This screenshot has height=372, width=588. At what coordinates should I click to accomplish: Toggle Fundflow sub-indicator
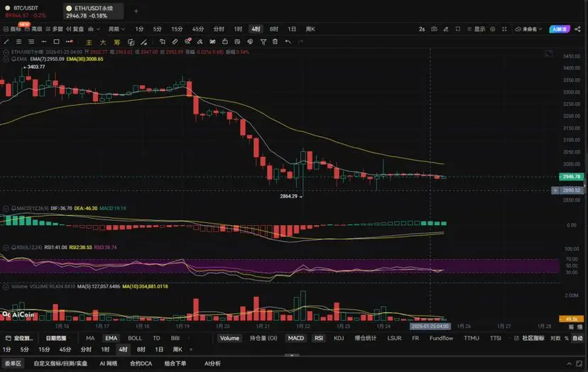442,338
